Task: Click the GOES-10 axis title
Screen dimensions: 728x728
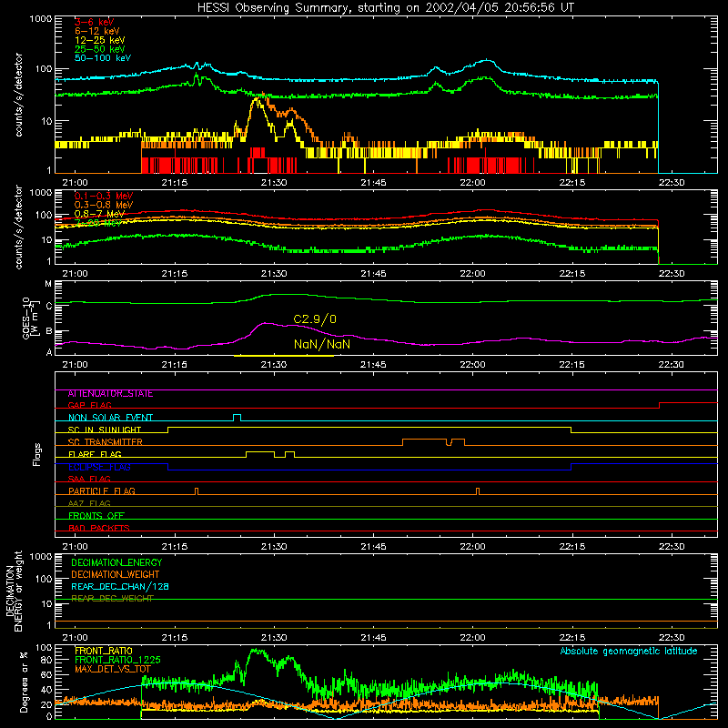Action: click(x=29, y=318)
